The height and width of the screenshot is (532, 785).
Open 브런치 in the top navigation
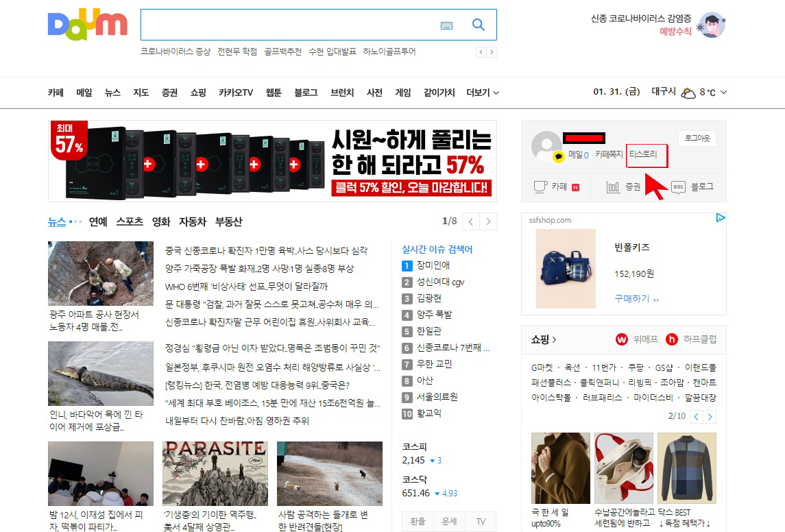click(x=342, y=93)
